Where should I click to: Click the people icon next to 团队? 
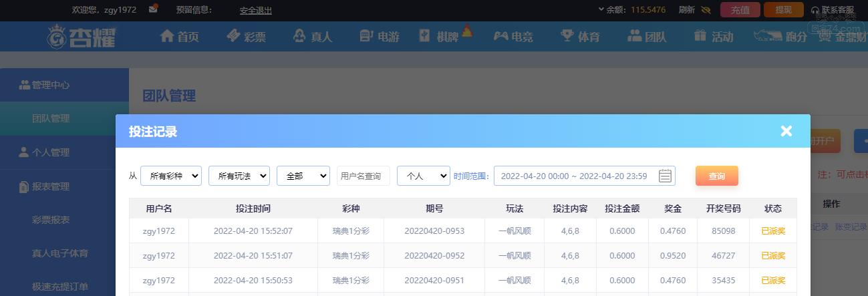(x=634, y=35)
